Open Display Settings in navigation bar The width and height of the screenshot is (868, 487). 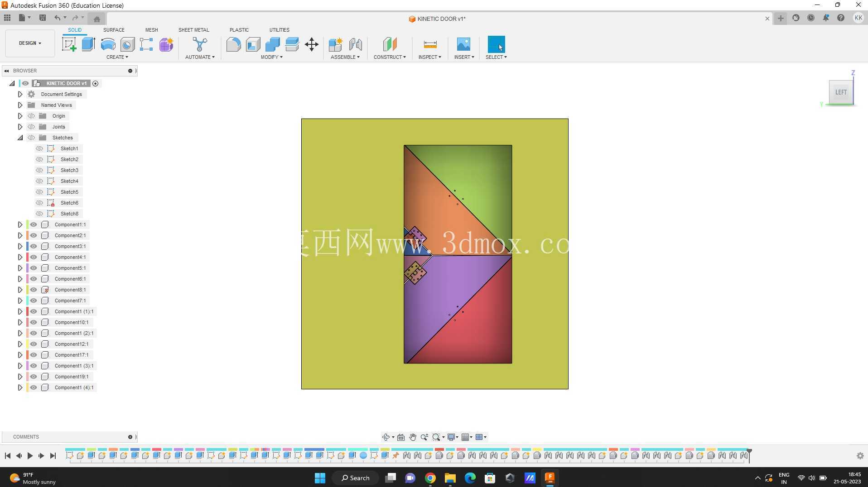click(451, 437)
